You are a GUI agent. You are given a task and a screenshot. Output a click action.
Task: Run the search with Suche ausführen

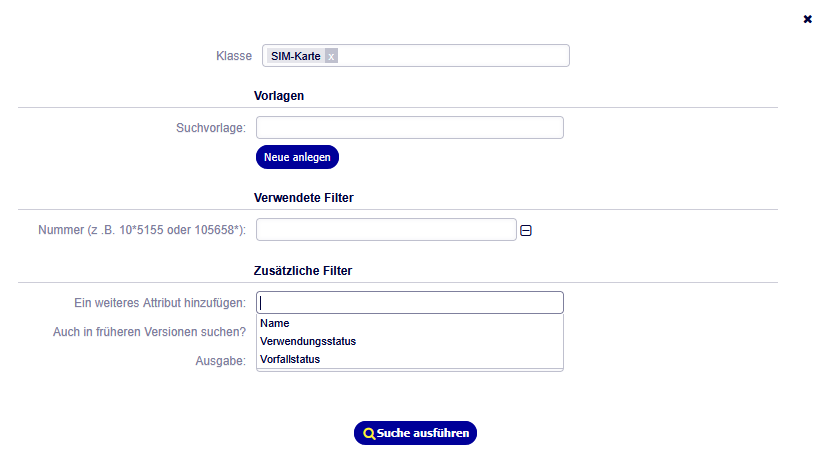pos(415,433)
